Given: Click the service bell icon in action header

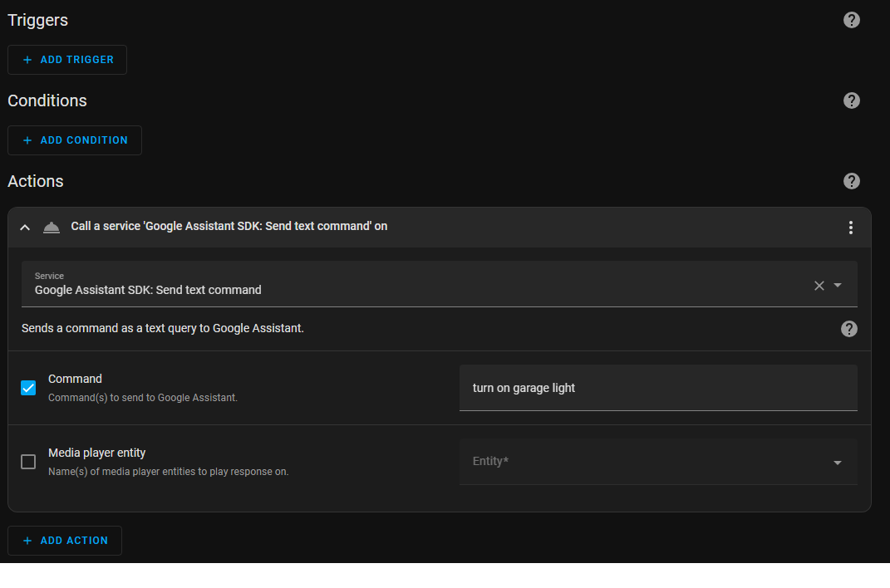Looking at the screenshot, I should (x=52, y=228).
